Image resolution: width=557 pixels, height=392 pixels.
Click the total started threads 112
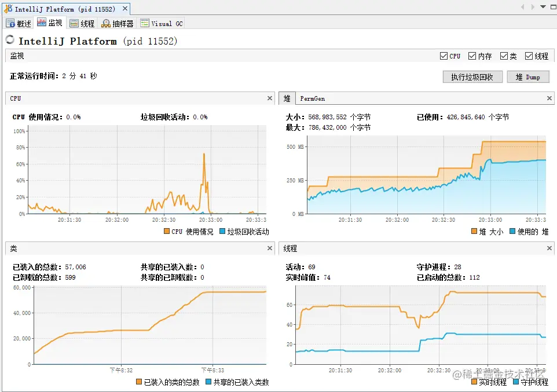tap(474, 277)
